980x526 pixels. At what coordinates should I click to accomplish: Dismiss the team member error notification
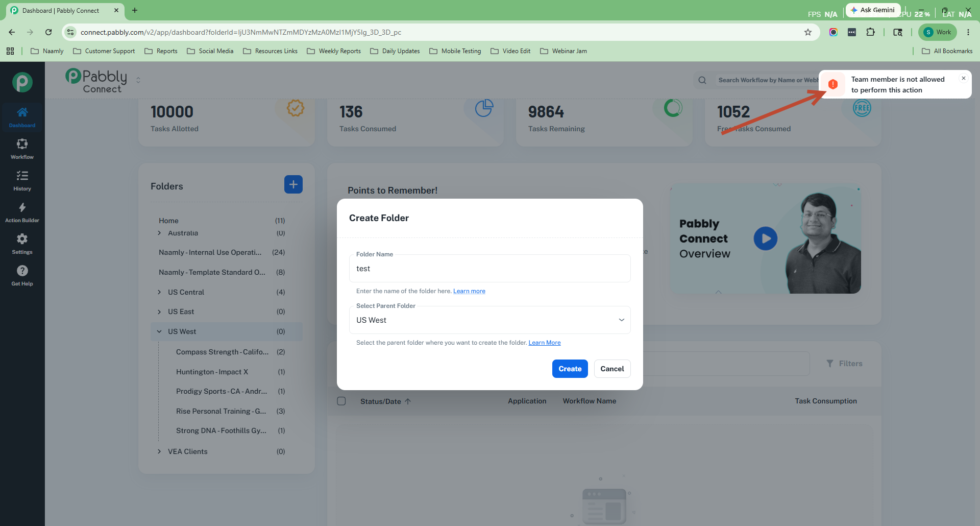point(964,78)
